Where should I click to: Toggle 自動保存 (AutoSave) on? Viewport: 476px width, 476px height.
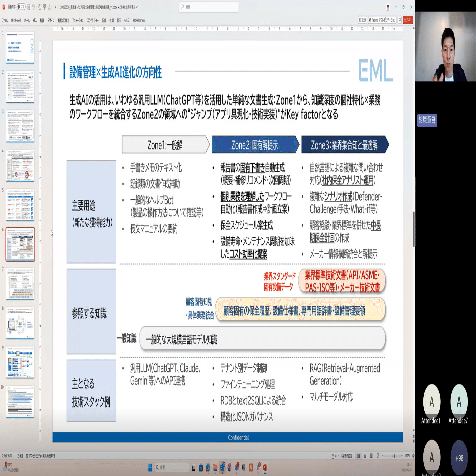pos(21,7)
